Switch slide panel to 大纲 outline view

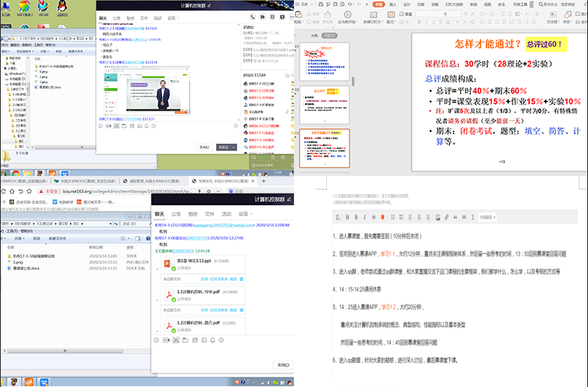314,35
